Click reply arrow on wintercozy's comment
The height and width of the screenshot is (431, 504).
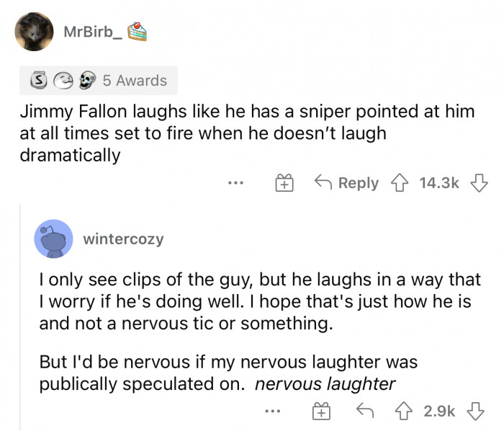(364, 410)
